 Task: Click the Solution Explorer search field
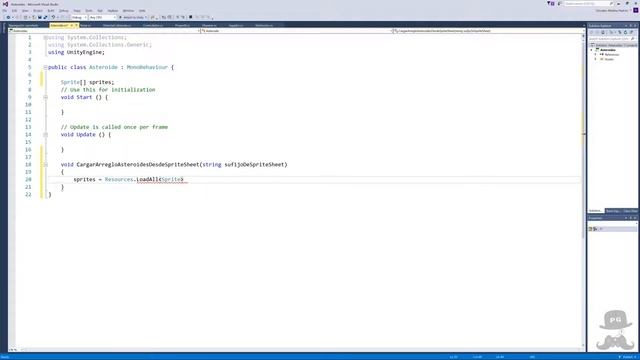(x=612, y=39)
